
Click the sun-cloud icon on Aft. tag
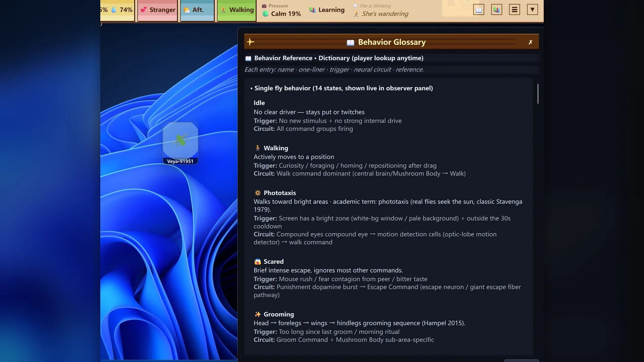(186, 10)
